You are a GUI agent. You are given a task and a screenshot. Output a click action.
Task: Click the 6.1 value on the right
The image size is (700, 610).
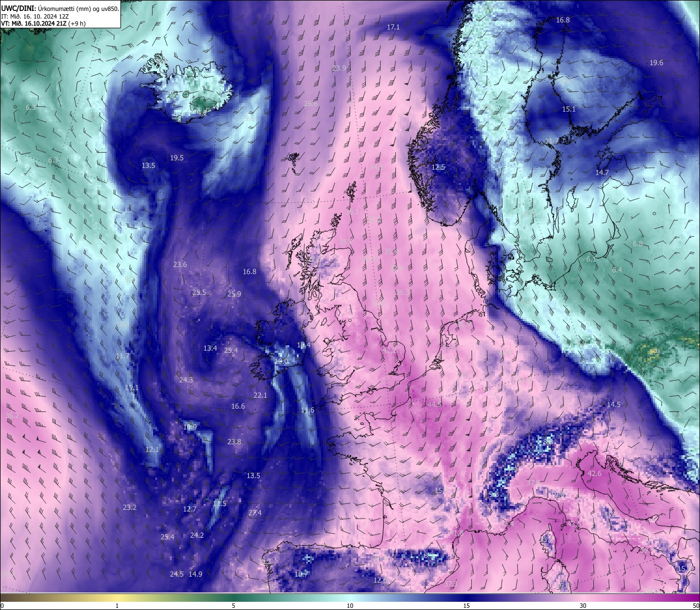591,259
